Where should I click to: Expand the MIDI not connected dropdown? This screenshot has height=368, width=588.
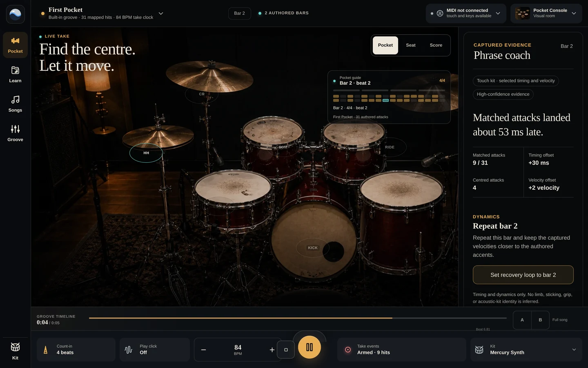[498, 13]
